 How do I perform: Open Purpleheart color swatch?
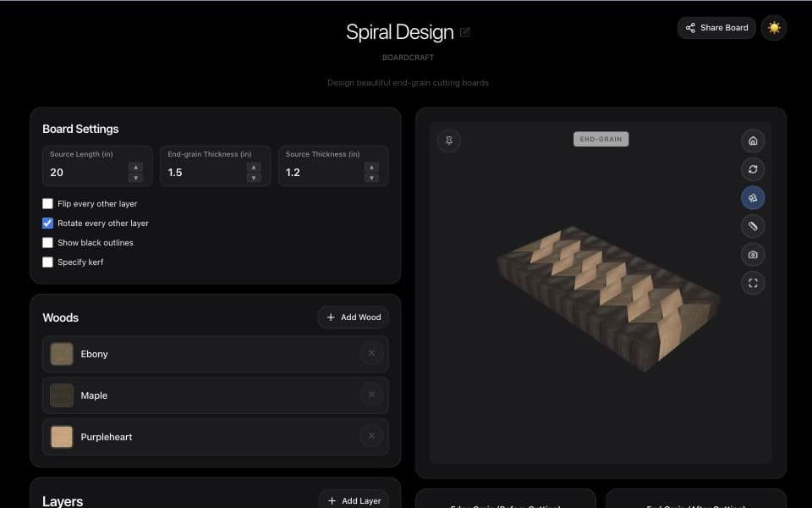[x=62, y=437]
